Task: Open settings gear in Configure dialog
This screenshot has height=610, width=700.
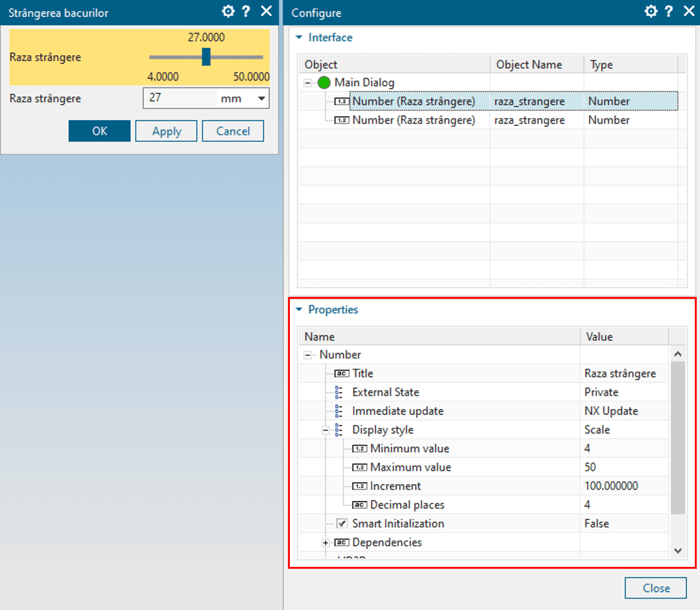Action: pos(651,11)
